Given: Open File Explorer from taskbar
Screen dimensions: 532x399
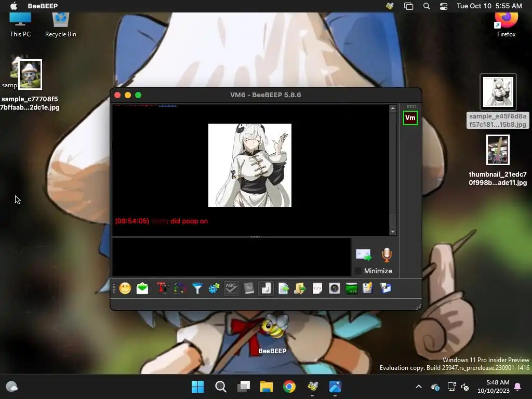Looking at the screenshot, I should coord(267,387).
